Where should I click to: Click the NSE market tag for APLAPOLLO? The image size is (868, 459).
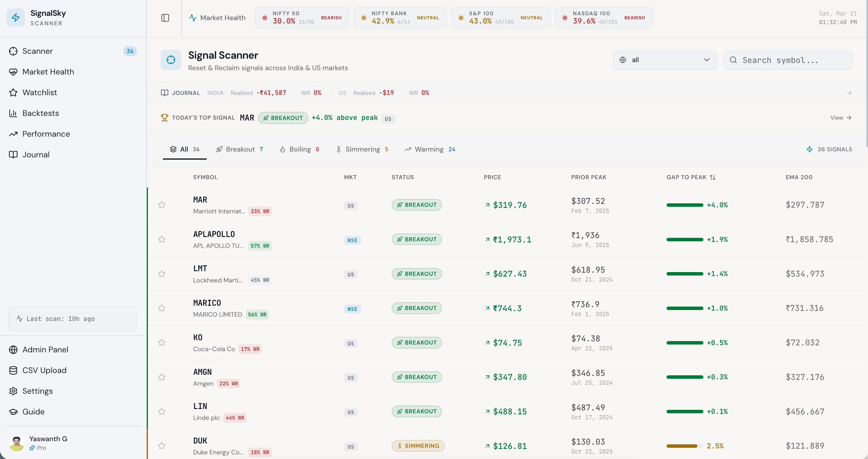pyautogui.click(x=352, y=240)
